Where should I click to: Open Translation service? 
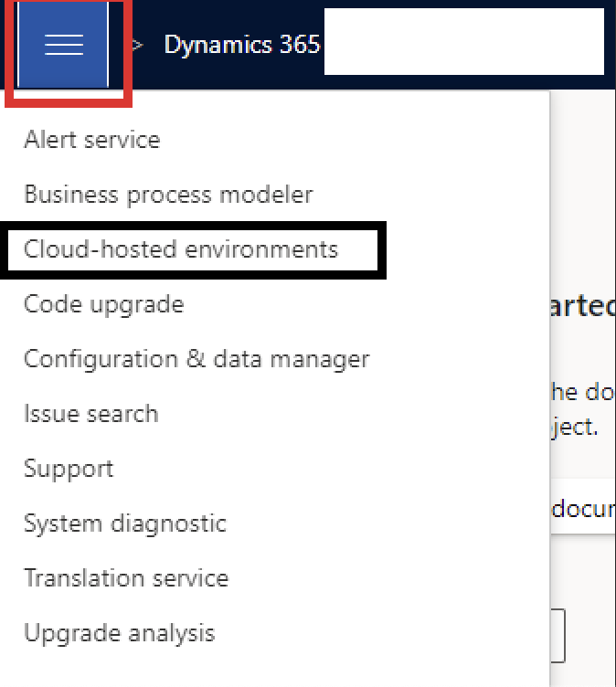(126, 578)
